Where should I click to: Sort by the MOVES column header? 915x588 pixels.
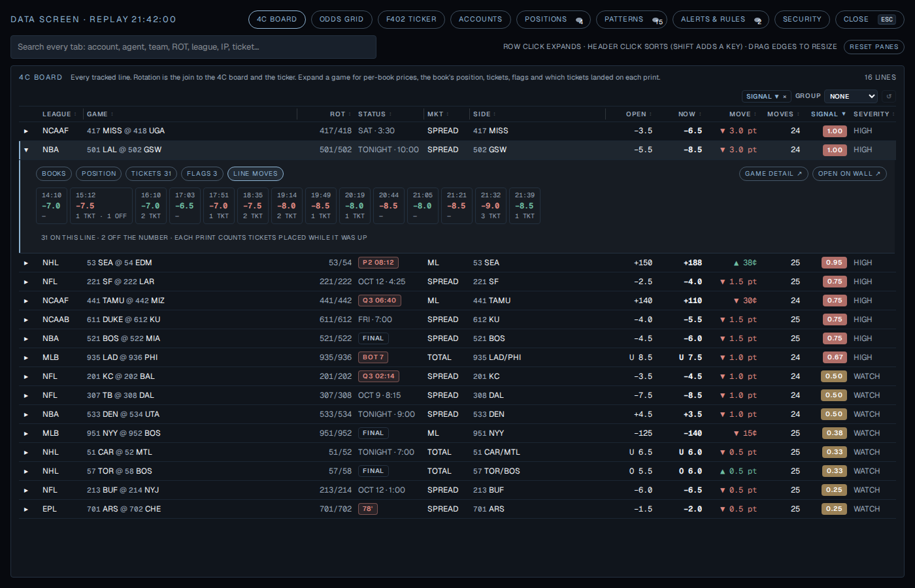pyautogui.click(x=783, y=114)
